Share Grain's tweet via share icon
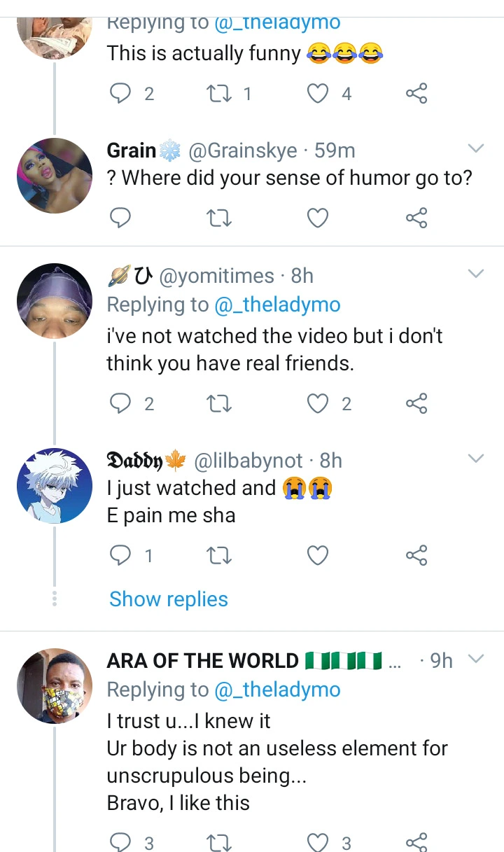Screen dimensions: 504x852 (416, 218)
